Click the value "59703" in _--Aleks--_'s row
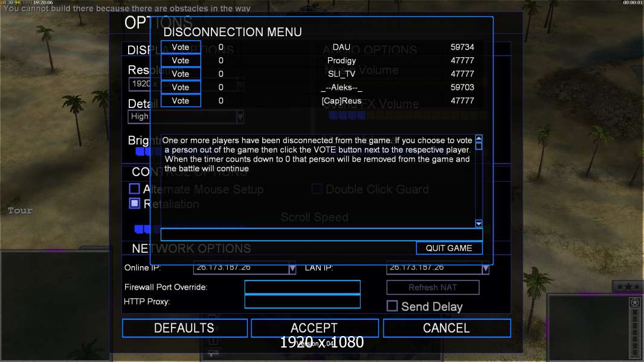Viewport: 644px width, 362px height. pos(462,87)
